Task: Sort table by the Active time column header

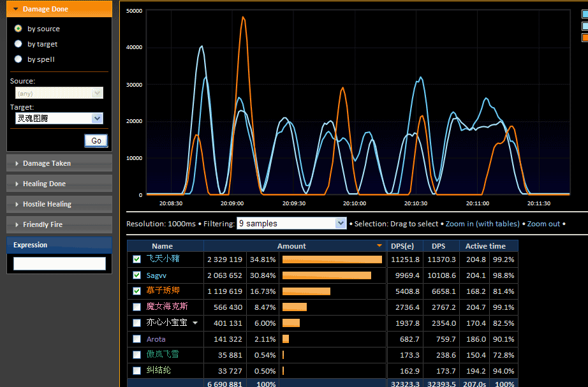Action: 485,246
